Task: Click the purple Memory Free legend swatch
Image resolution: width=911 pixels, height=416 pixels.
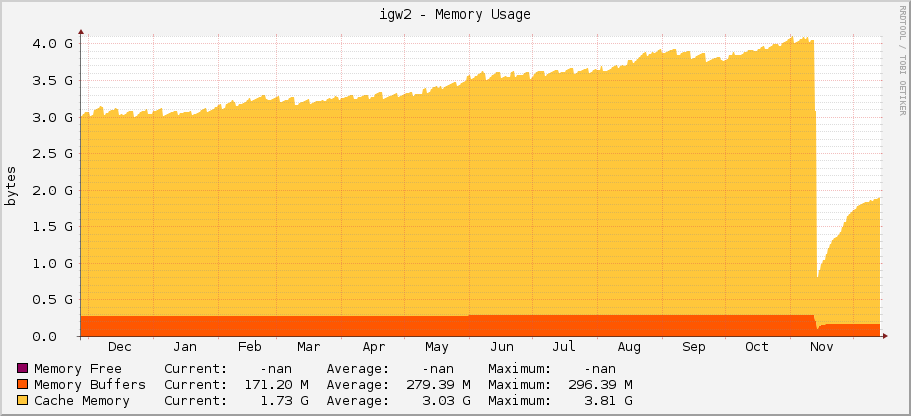Action: pyautogui.click(x=24, y=369)
